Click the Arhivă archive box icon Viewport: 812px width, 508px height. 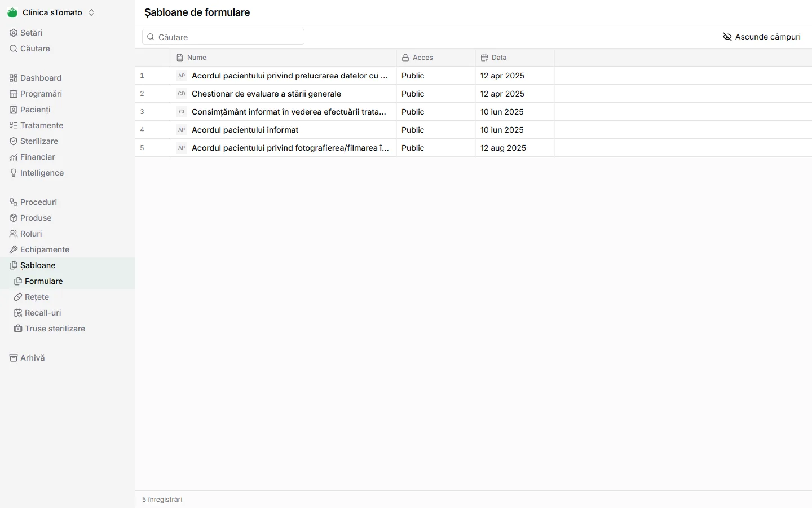pos(14,358)
